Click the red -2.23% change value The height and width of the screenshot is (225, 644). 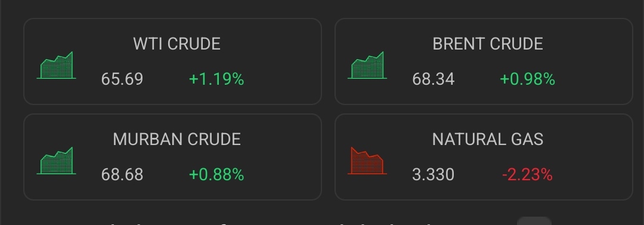coord(527,175)
